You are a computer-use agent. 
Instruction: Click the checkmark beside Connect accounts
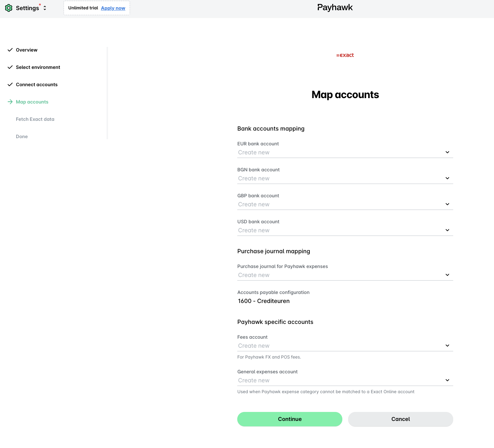coord(10,84)
